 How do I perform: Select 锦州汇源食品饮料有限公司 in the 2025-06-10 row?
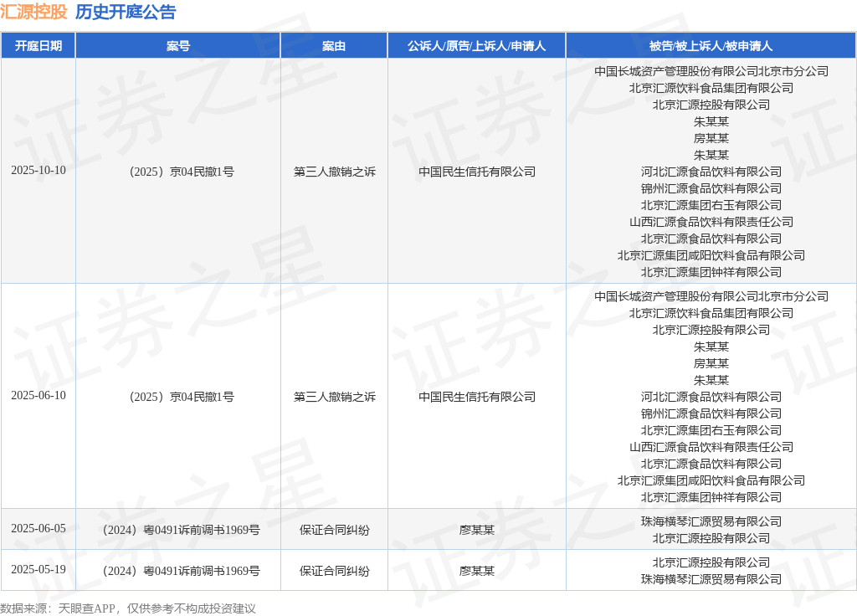pos(711,413)
